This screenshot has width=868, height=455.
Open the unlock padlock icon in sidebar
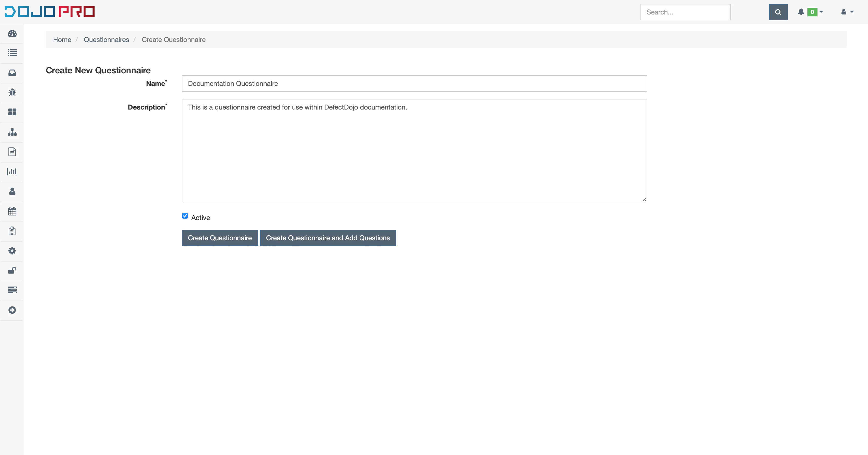pos(12,271)
